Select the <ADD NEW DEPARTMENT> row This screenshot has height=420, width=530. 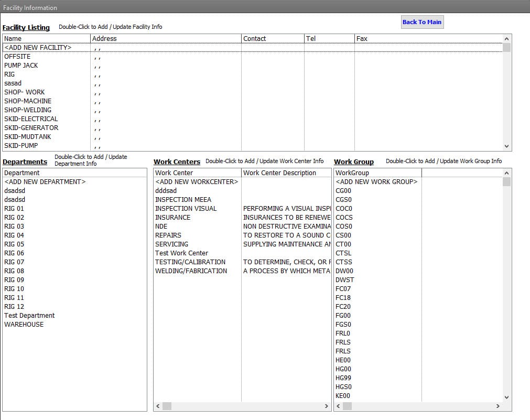pos(74,182)
